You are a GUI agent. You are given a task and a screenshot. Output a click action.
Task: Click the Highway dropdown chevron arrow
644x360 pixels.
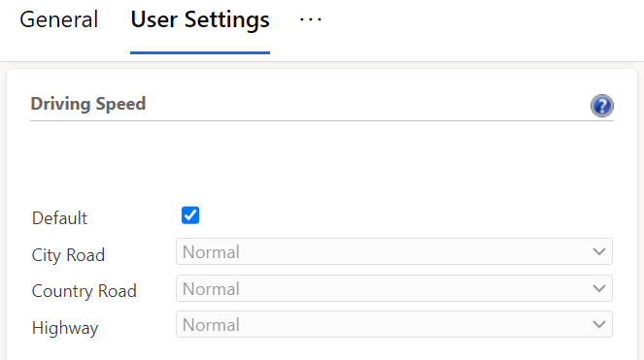point(599,325)
